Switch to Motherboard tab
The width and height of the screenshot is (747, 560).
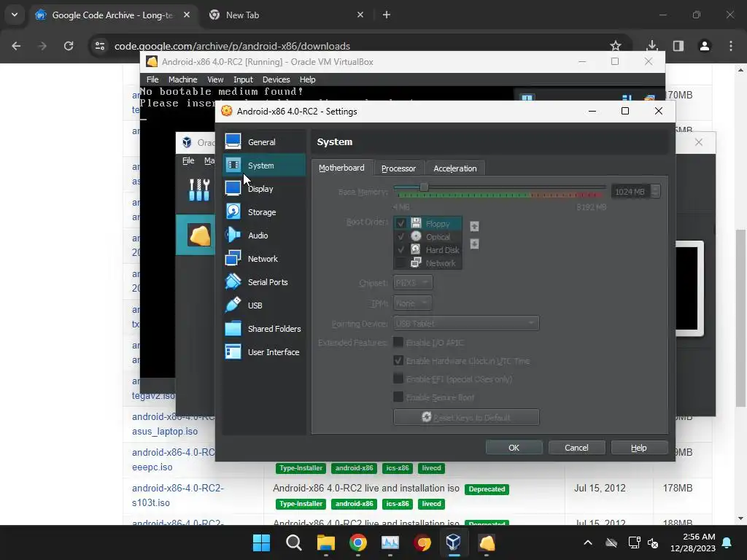pos(341,168)
